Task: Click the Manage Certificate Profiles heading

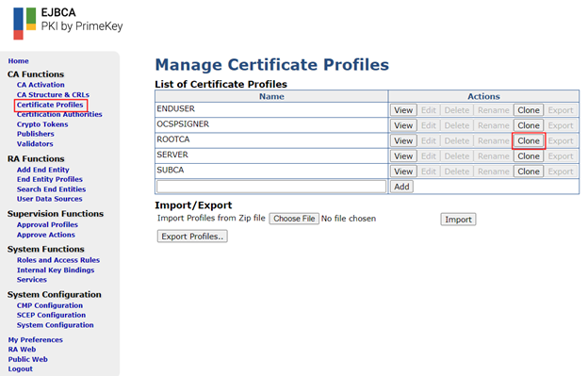Action: click(x=272, y=64)
